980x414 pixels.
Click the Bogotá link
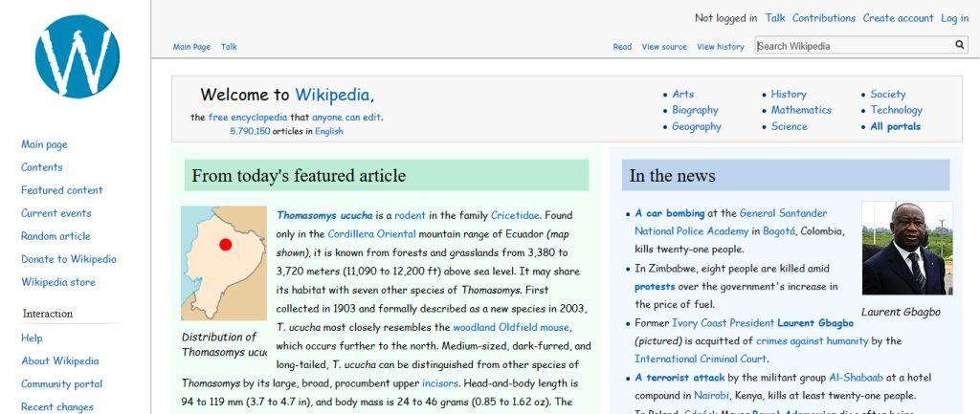point(779,231)
